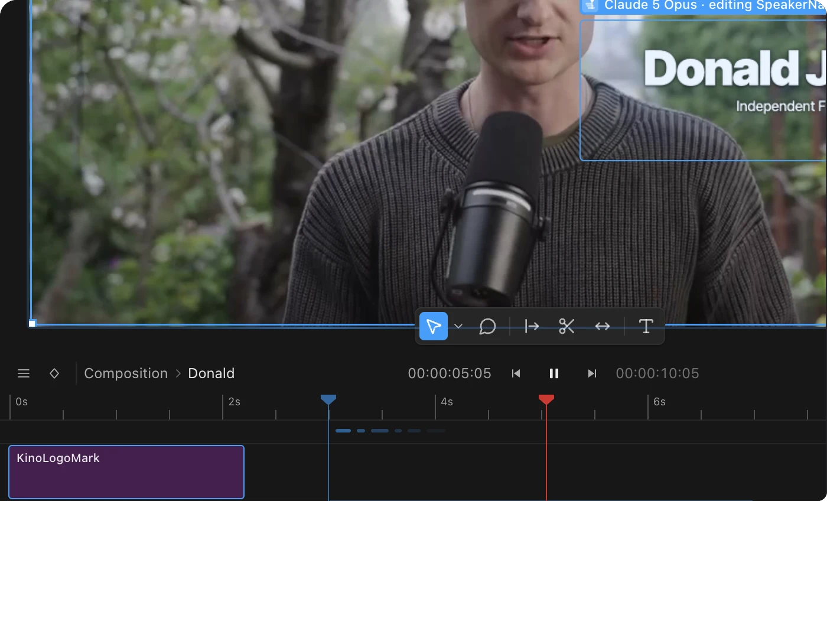
Task: Click the diamond keyframe icon
Action: (54, 373)
